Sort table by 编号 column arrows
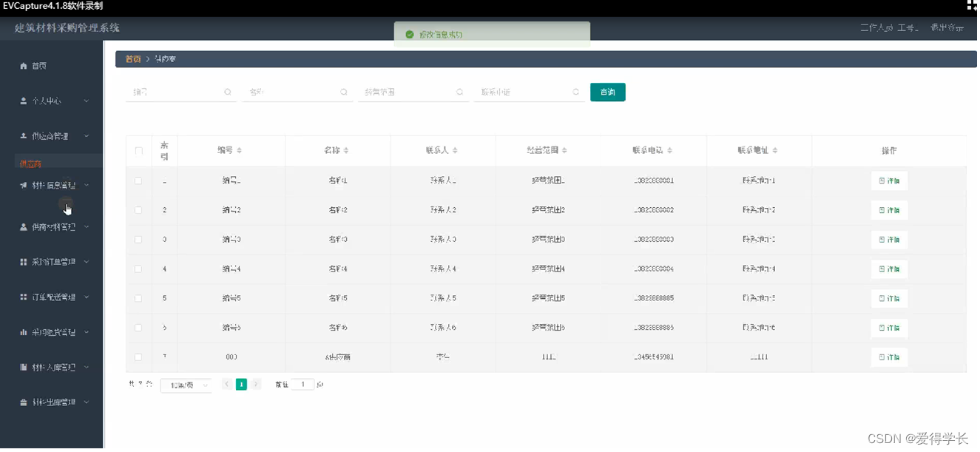 coord(239,150)
